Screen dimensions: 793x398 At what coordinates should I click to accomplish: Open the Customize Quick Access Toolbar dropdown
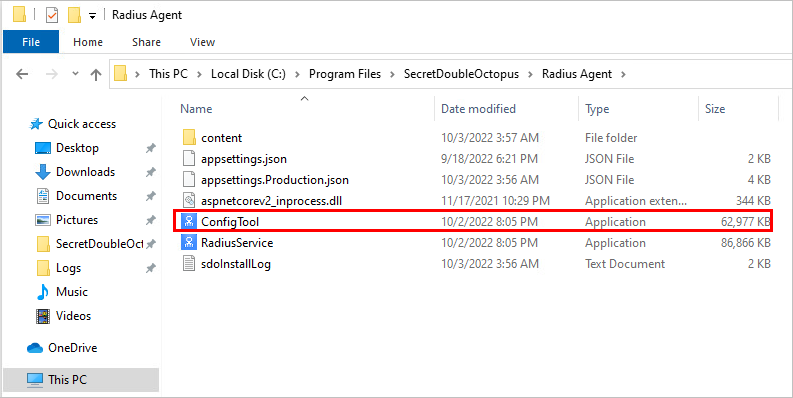pyautogui.click(x=92, y=16)
